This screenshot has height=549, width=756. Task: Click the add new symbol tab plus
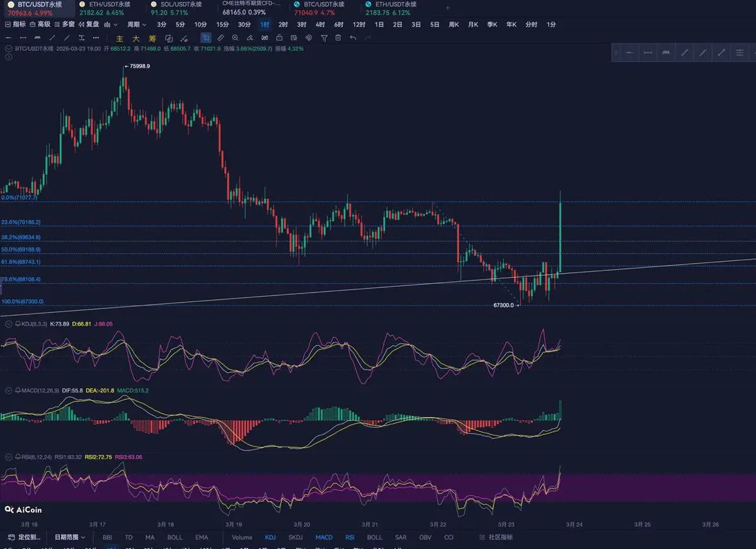click(x=448, y=8)
